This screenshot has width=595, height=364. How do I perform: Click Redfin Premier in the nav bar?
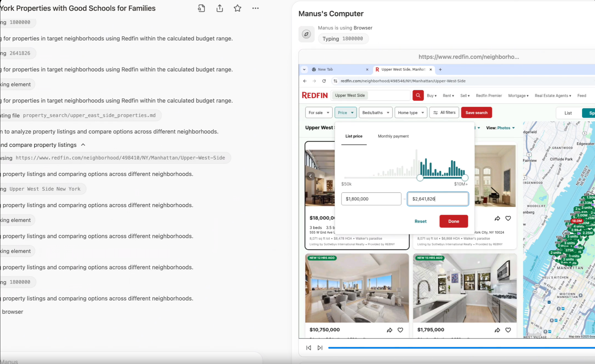tap(489, 96)
